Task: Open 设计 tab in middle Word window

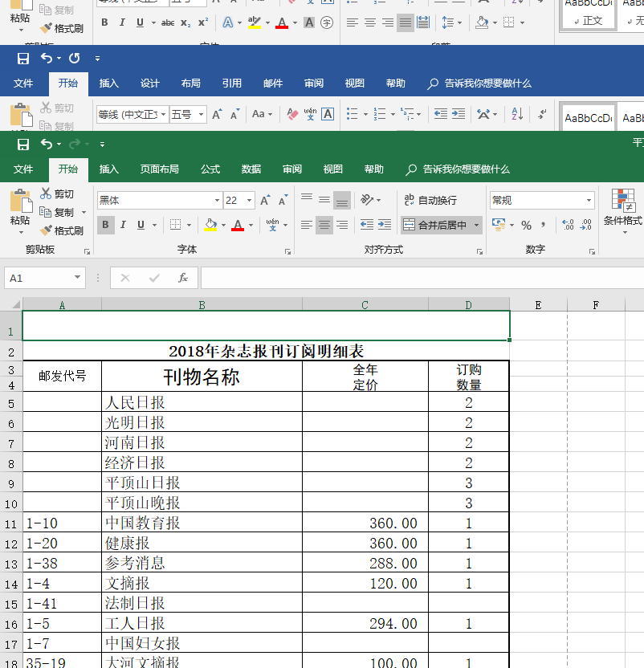Action: (x=149, y=83)
